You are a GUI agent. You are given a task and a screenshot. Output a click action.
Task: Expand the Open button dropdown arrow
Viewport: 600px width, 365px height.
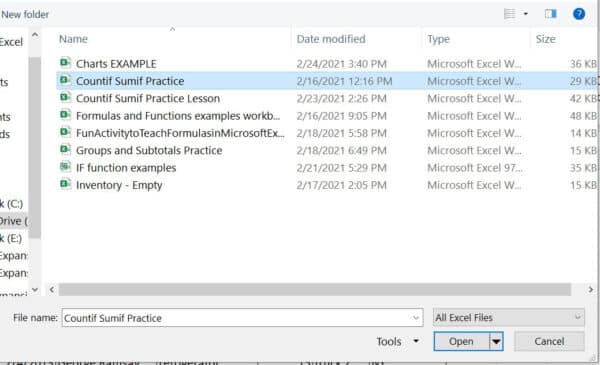coord(496,341)
